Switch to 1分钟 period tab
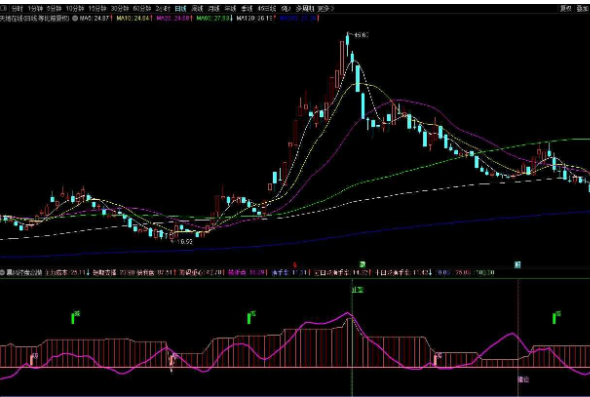The image size is (590, 397). click(x=35, y=9)
